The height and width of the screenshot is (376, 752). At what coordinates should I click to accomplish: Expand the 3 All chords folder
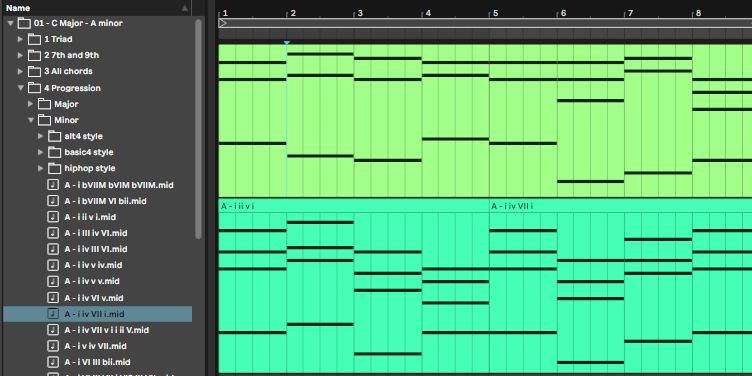tap(20, 71)
